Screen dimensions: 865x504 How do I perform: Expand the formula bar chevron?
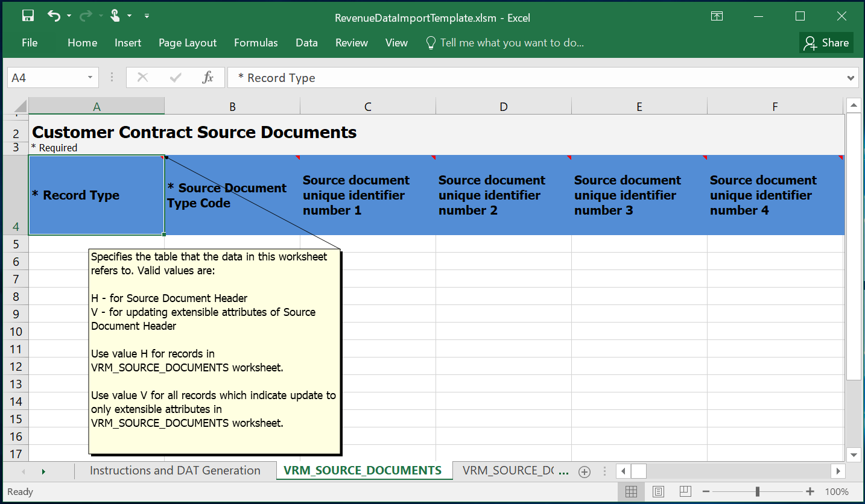(x=851, y=78)
